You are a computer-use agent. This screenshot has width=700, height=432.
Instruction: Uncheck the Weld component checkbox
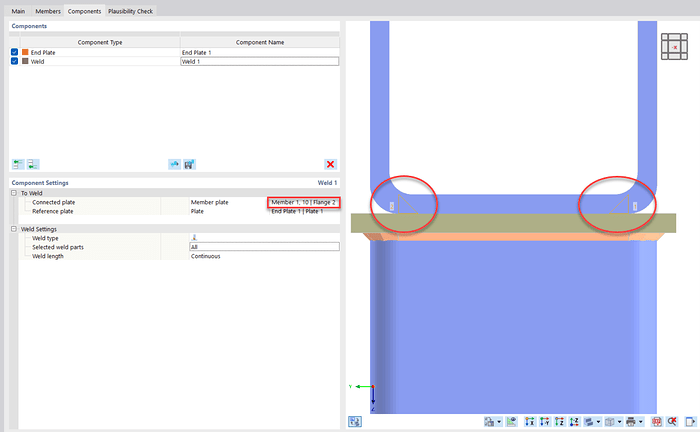click(x=14, y=61)
